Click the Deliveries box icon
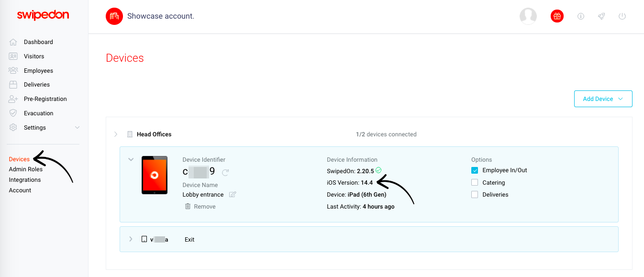 pyautogui.click(x=13, y=85)
